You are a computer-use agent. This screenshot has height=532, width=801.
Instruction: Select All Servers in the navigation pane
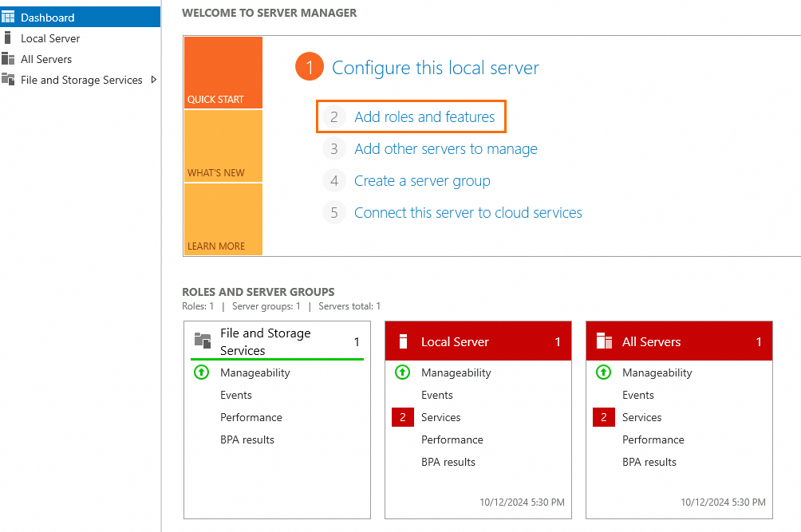click(x=46, y=59)
